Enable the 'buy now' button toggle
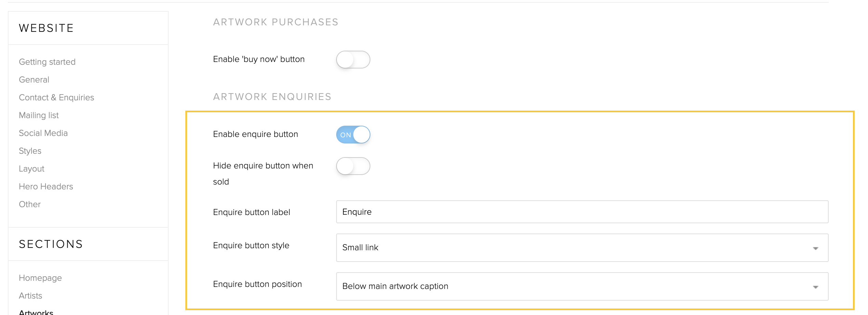 pyautogui.click(x=353, y=60)
